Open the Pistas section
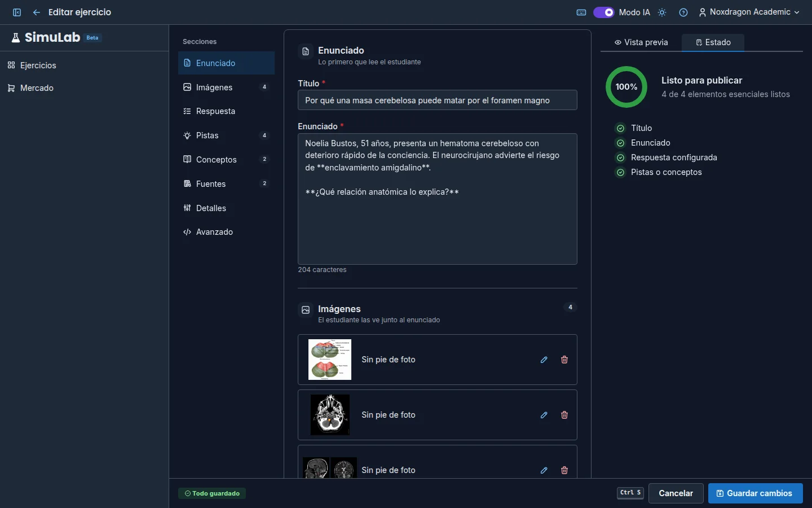Viewport: 812px width, 508px height. point(227,135)
